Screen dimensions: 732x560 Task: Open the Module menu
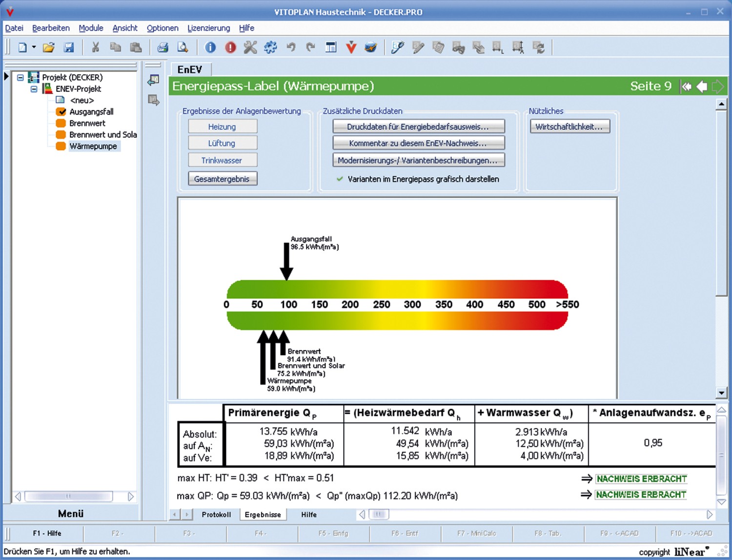(91, 28)
